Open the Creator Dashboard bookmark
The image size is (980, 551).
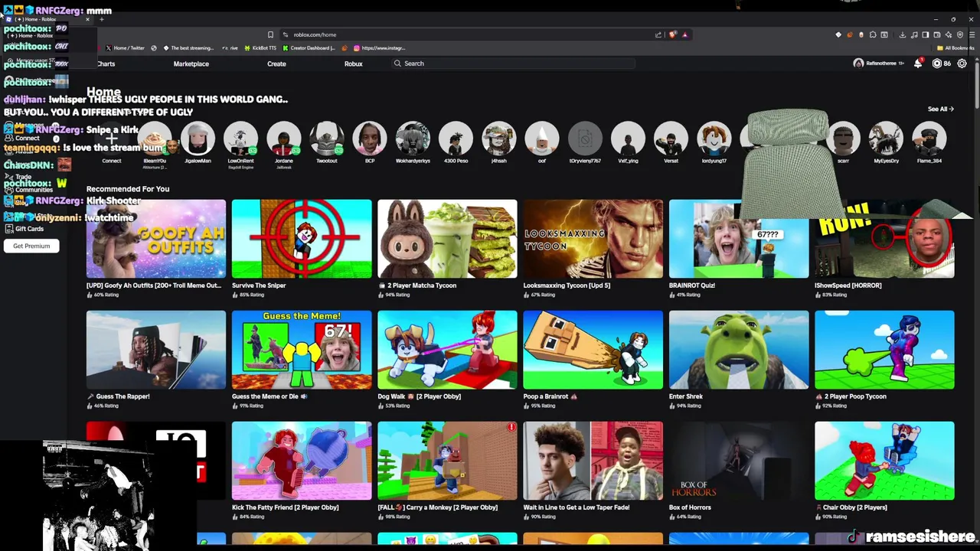[309, 47]
